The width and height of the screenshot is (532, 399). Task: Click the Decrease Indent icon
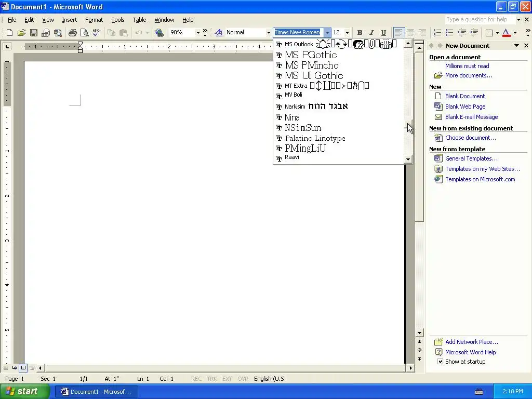[x=462, y=33]
